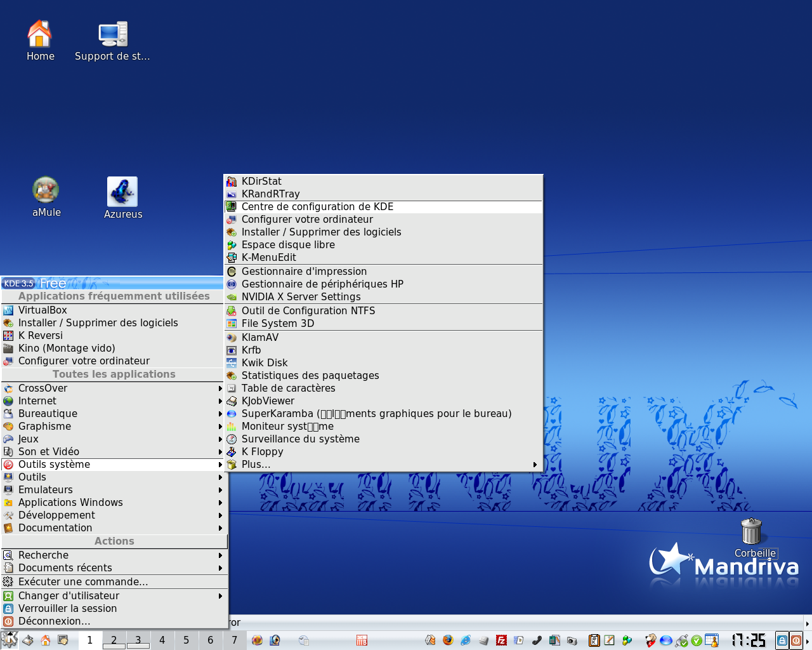The width and height of the screenshot is (812, 650).
Task: Click the K menu button in the panel
Action: pyautogui.click(x=9, y=640)
